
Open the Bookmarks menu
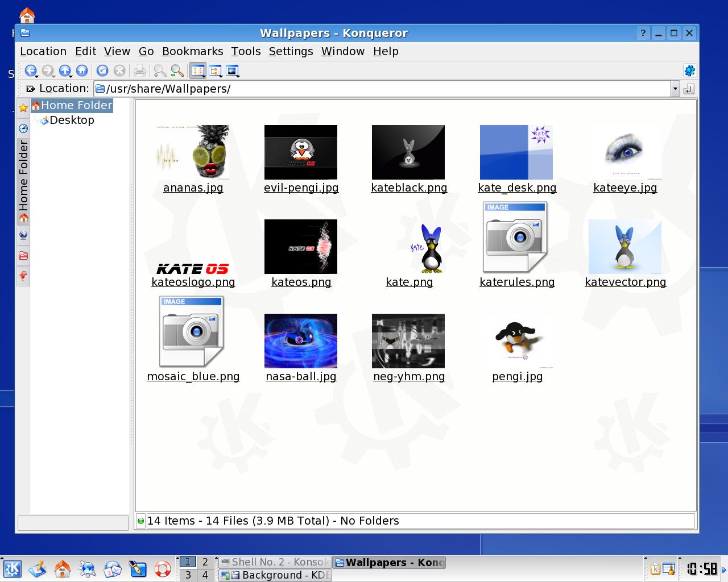[x=193, y=51]
